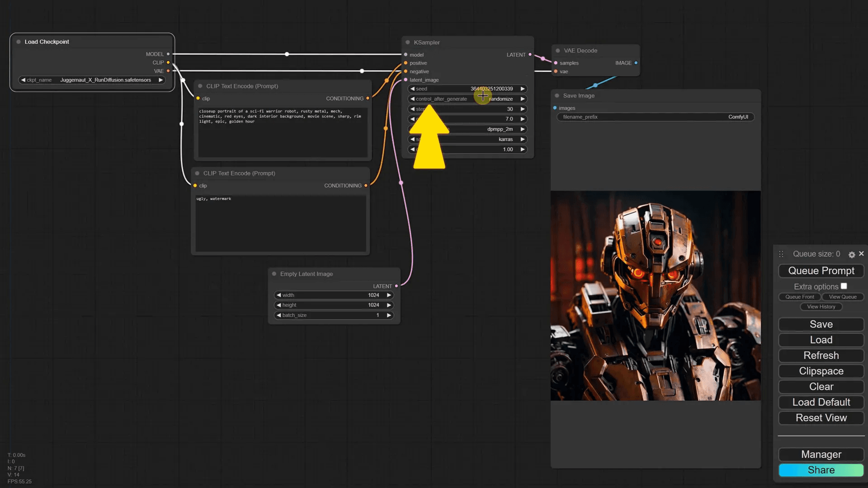Enable the Extra options checkbox
The height and width of the screenshot is (488, 868).
point(844,286)
